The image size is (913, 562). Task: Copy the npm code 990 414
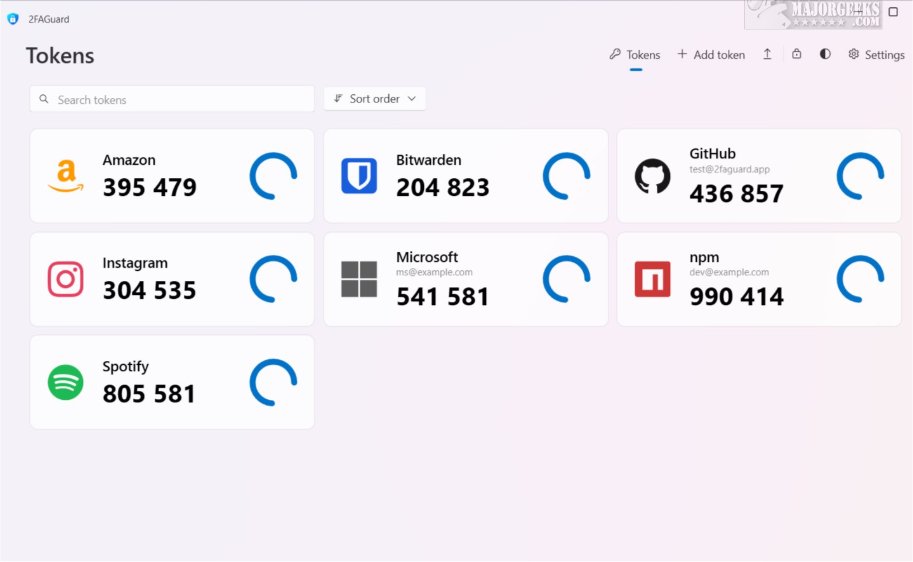pyautogui.click(x=737, y=297)
